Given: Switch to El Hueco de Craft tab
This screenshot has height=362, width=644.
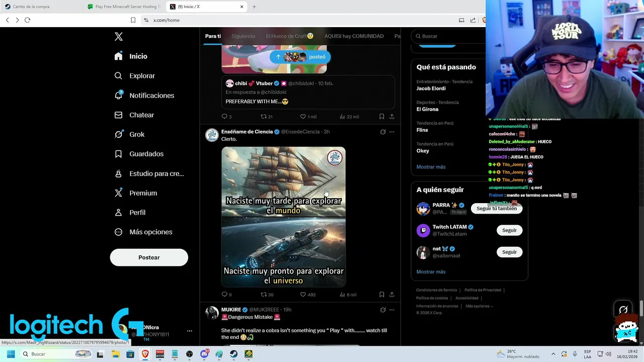Looking at the screenshot, I should click(290, 36).
